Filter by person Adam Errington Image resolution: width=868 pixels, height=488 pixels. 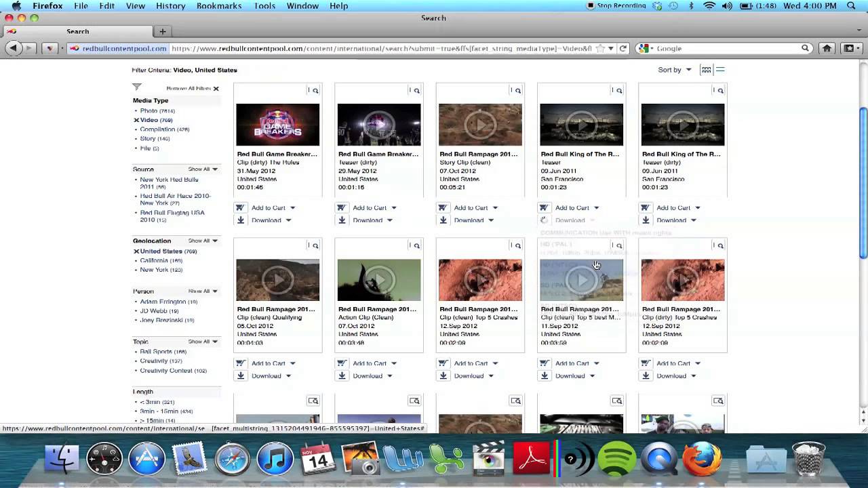pyautogui.click(x=168, y=302)
